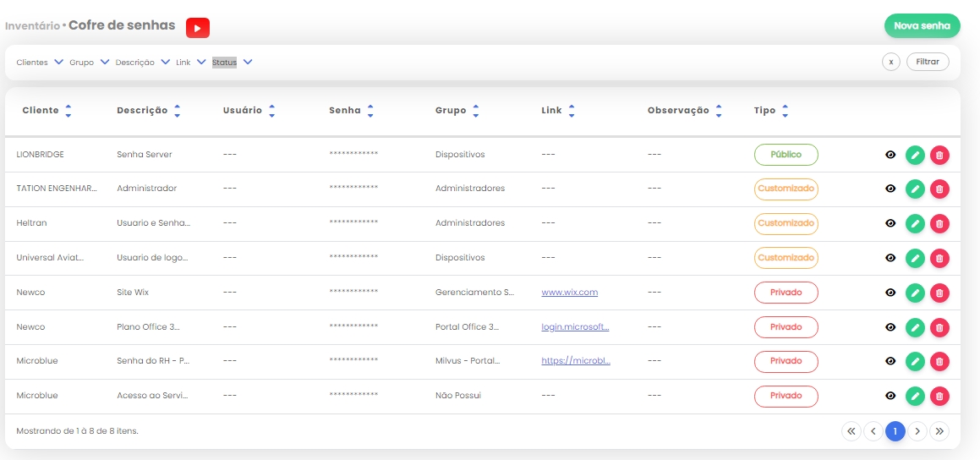Screen dimensions: 980x460
Task: Edit the Microblue Senha do RH entry
Action: (915, 361)
